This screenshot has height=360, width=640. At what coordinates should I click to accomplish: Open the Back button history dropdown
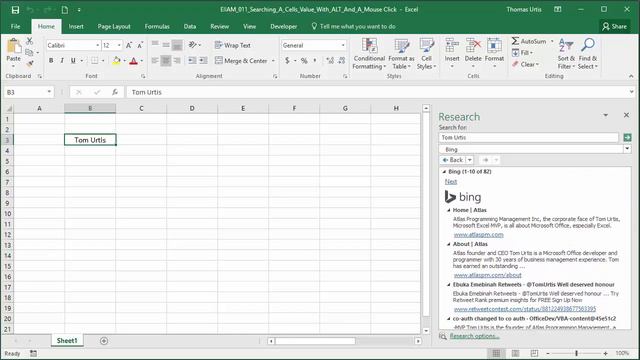[x=470, y=160]
